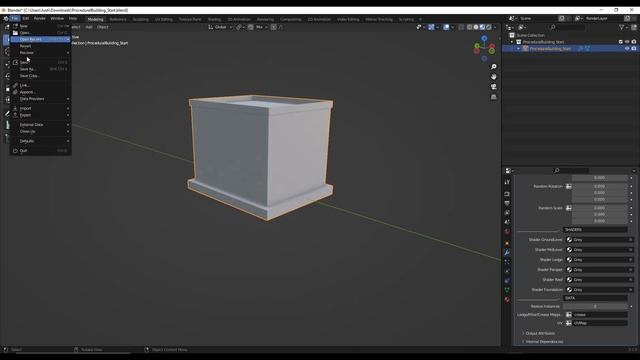The image size is (640, 360).
Task: Select Open Recent in File menu
Action: point(40,40)
